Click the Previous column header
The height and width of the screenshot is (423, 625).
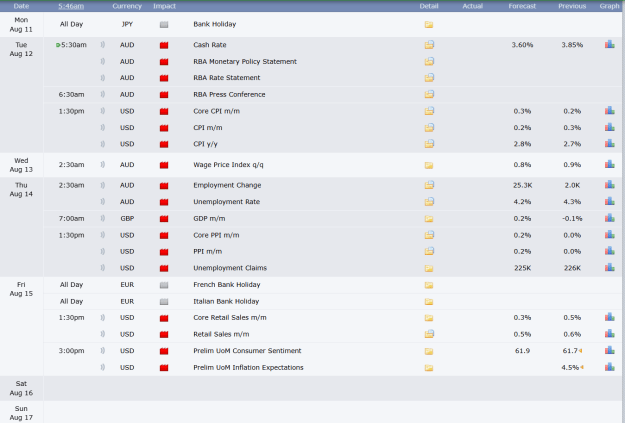pos(572,6)
